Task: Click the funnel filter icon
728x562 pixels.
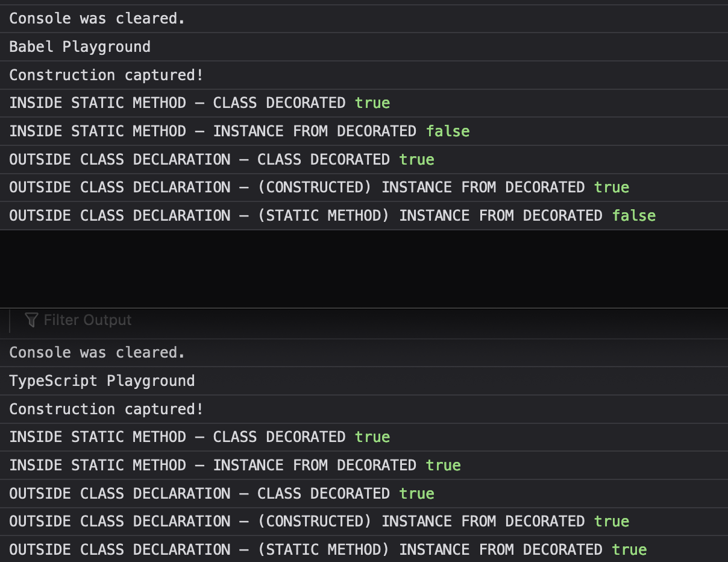Action: point(32,320)
